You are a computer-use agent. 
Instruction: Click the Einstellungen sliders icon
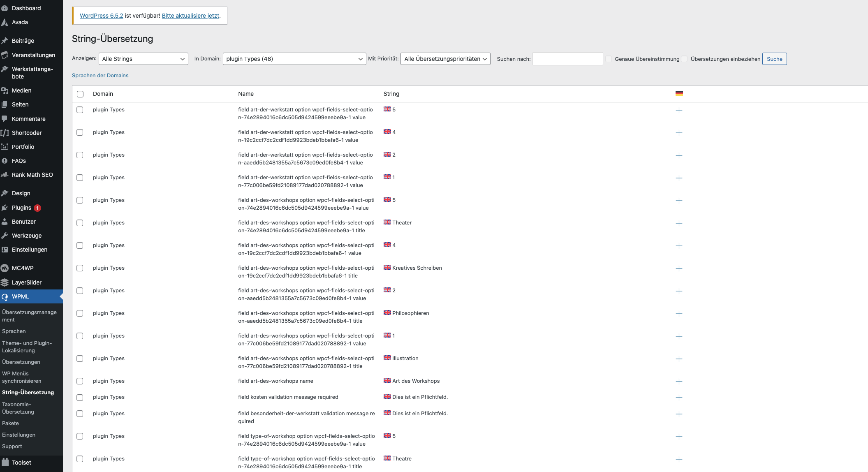(5, 250)
